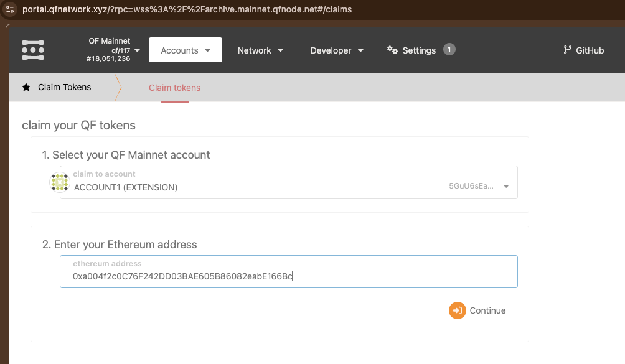Click the Settings notification badge

point(449,49)
